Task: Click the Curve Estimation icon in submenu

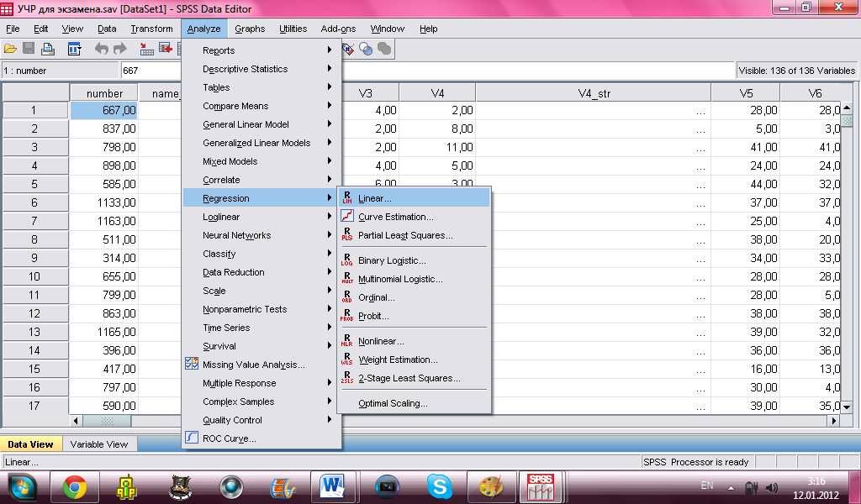Action: [x=347, y=217]
